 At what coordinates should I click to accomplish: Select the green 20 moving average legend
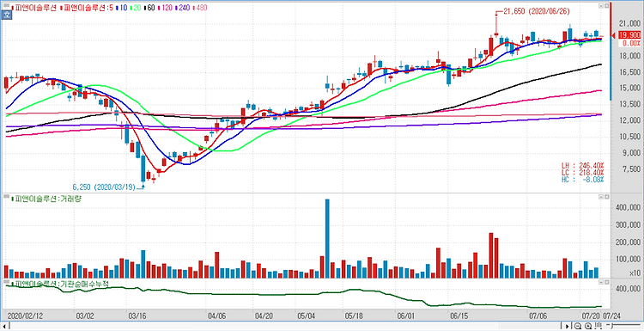(x=136, y=8)
